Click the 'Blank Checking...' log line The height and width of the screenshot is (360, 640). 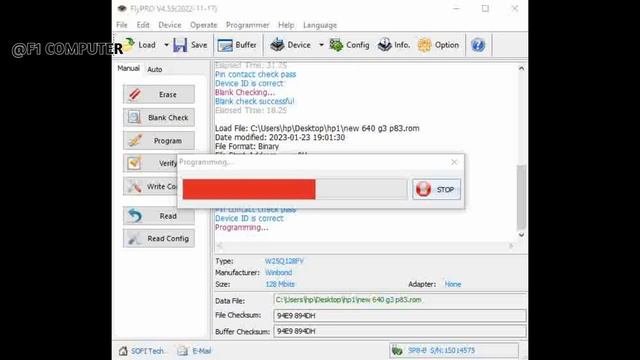click(245, 92)
